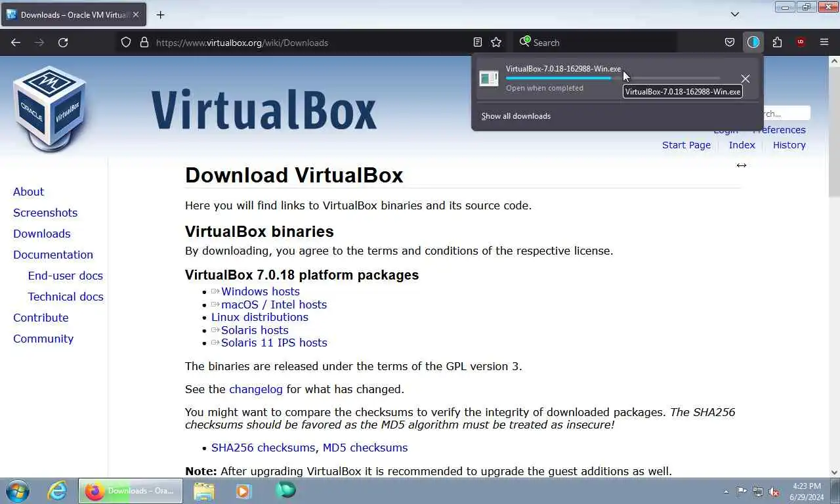Click the VirtualBox cube logo

click(x=50, y=108)
